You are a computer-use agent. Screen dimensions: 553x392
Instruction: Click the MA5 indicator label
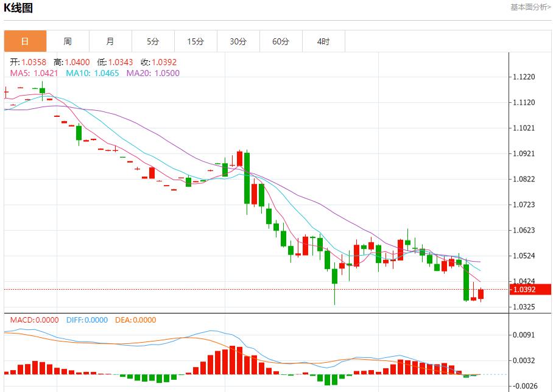(x=33, y=73)
